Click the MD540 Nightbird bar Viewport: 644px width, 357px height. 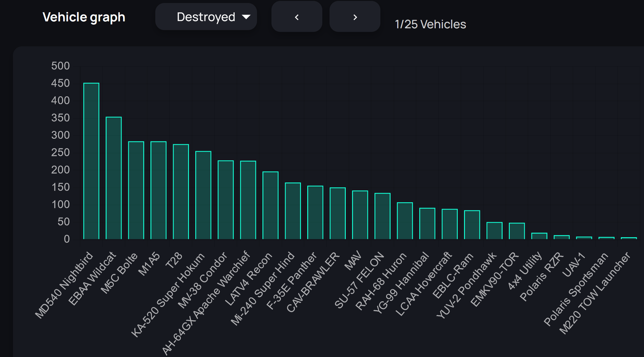(x=91, y=161)
